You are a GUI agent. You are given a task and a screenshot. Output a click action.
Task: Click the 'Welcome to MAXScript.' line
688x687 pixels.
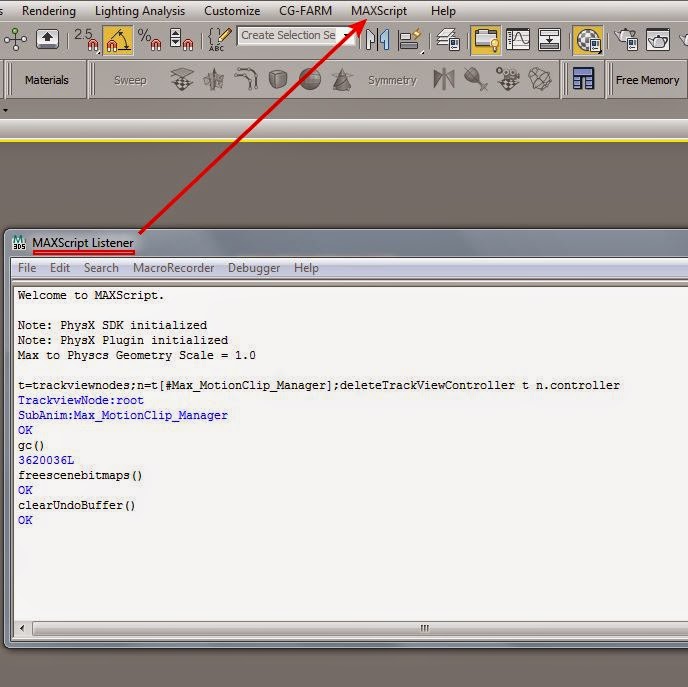tap(91, 295)
